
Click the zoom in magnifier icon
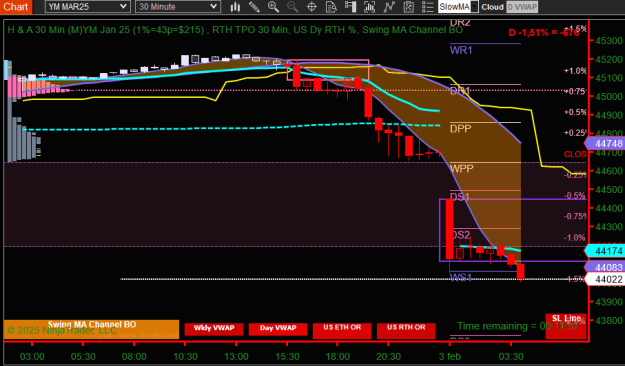pos(273,7)
